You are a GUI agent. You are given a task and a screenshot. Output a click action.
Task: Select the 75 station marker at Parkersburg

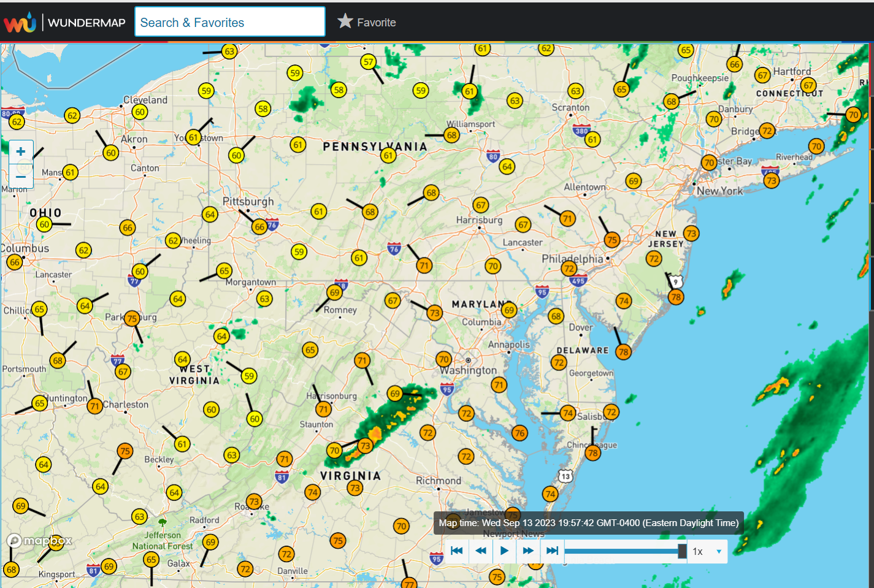click(x=132, y=318)
